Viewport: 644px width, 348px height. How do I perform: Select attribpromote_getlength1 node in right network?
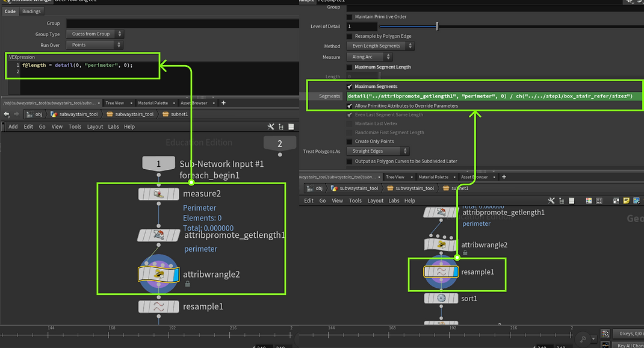click(x=441, y=213)
